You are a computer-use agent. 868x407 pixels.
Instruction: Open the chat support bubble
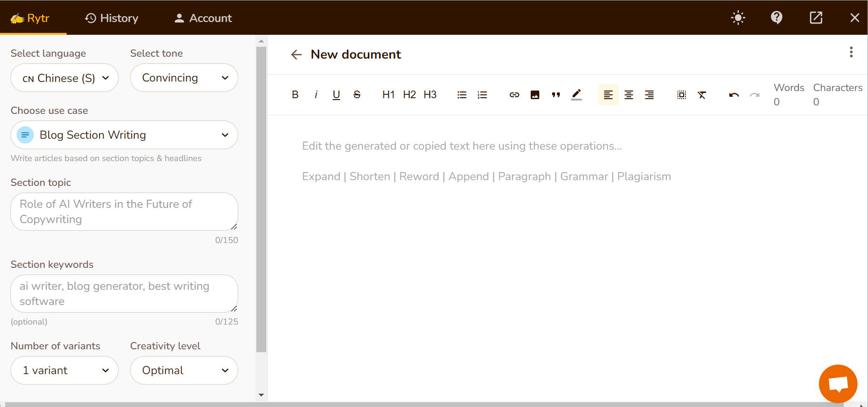click(x=838, y=384)
